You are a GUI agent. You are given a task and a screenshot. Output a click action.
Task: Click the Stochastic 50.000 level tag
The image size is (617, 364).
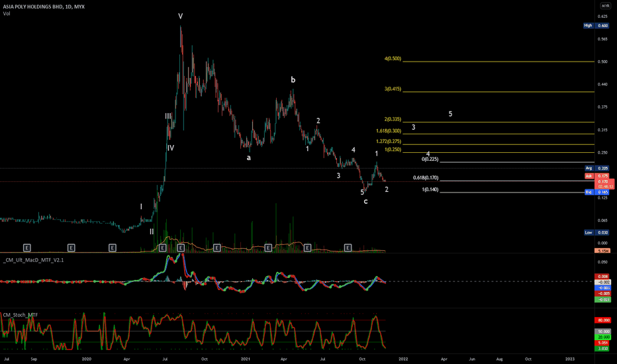[602, 332]
